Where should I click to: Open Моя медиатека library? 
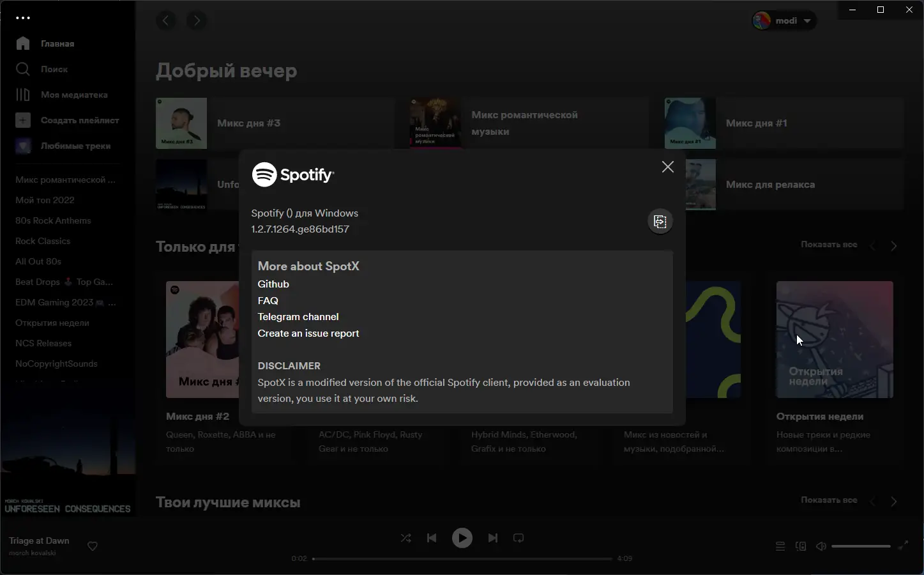pos(61,95)
